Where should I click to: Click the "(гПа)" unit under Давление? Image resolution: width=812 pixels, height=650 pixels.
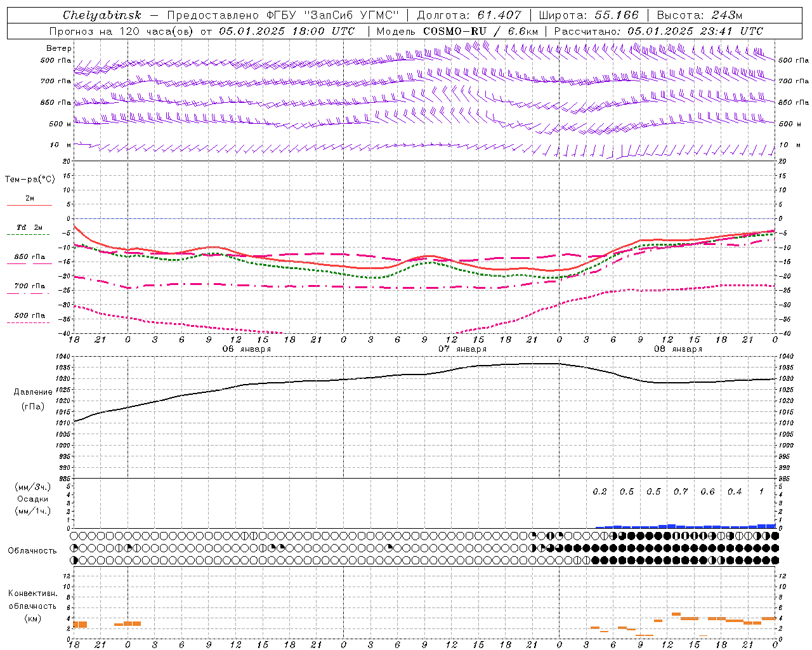[33, 406]
